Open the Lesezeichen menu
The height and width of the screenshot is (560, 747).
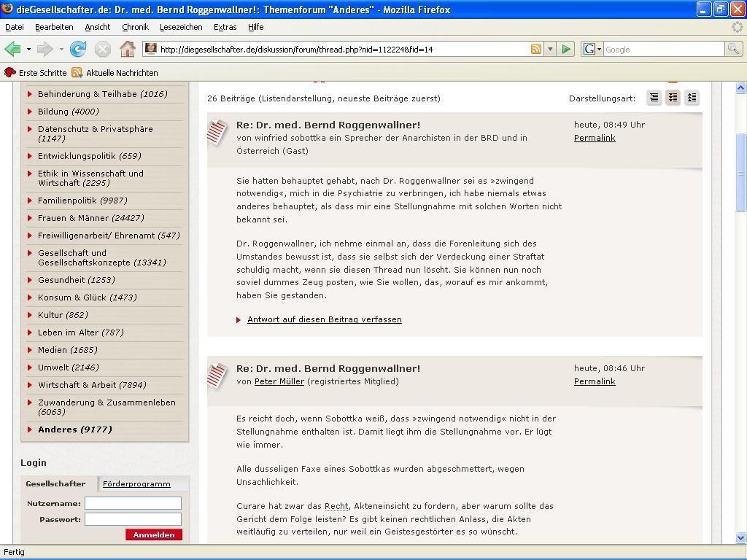tap(181, 27)
